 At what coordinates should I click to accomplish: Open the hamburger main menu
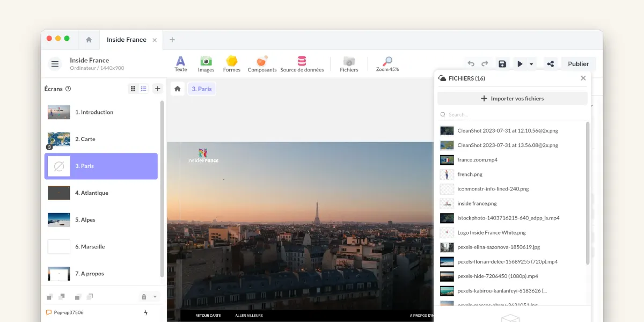[55, 64]
